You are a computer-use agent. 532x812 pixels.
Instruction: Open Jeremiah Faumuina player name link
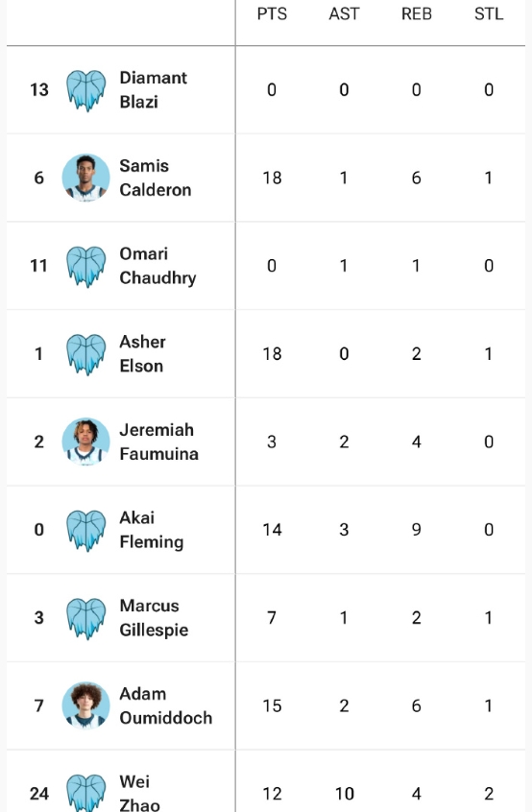pyautogui.click(x=159, y=442)
